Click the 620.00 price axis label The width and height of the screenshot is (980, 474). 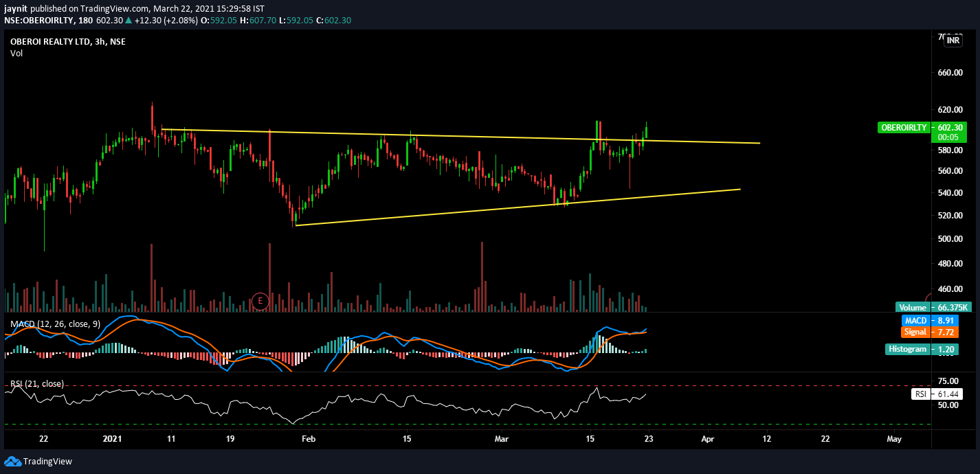[951, 109]
